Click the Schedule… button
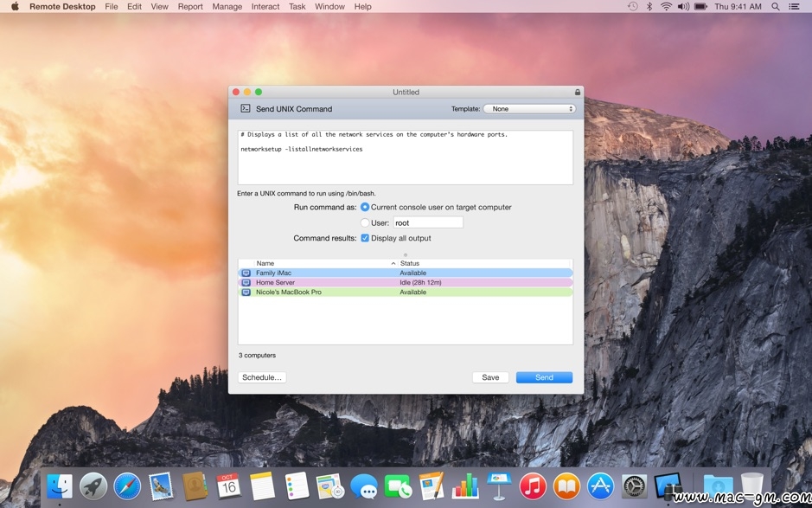Viewport: 812px width, 508px height. [262, 377]
